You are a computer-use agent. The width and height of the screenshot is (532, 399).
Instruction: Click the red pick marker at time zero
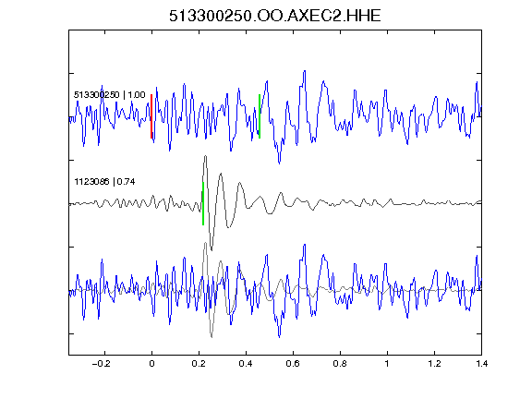[151, 116]
